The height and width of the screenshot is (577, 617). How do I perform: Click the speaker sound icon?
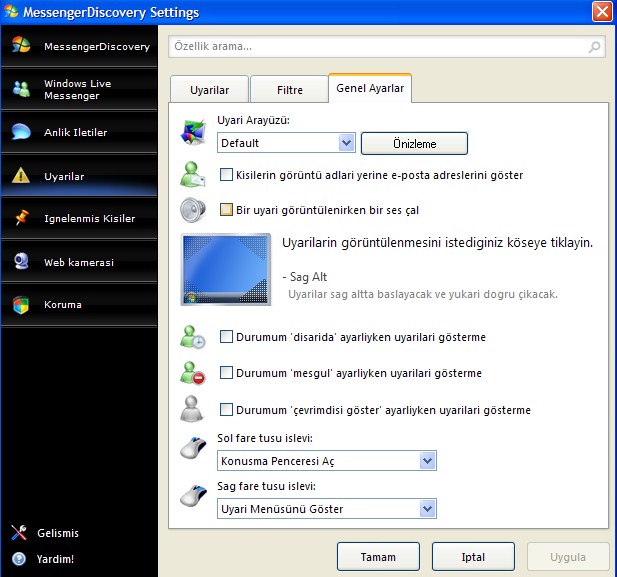tap(193, 210)
